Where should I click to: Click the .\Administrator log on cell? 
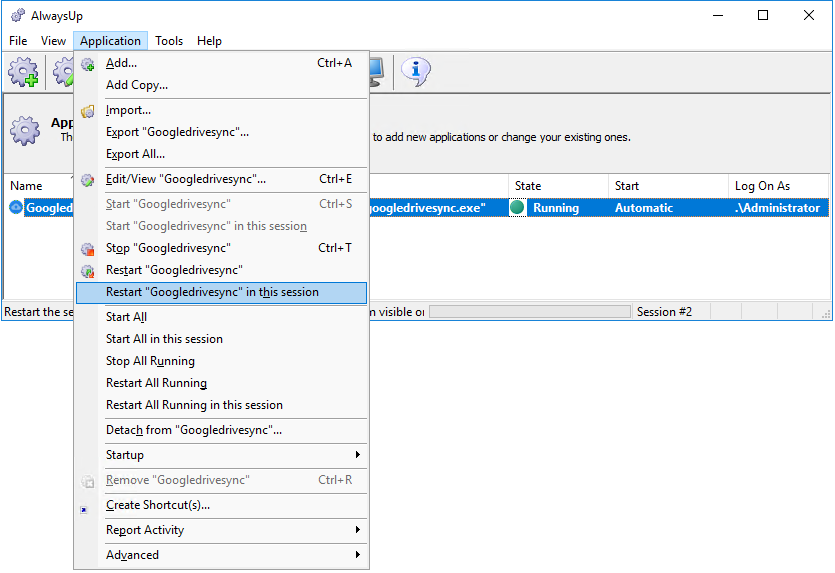[777, 208]
